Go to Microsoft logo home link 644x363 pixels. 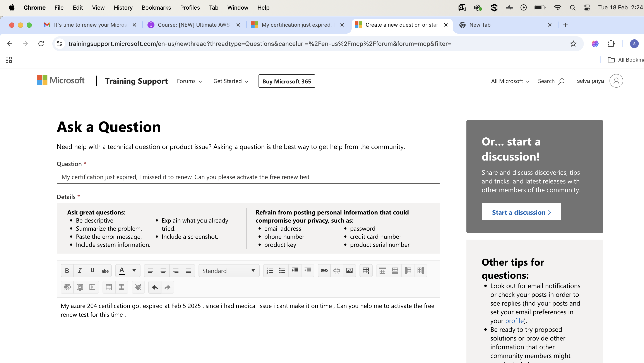61,80
